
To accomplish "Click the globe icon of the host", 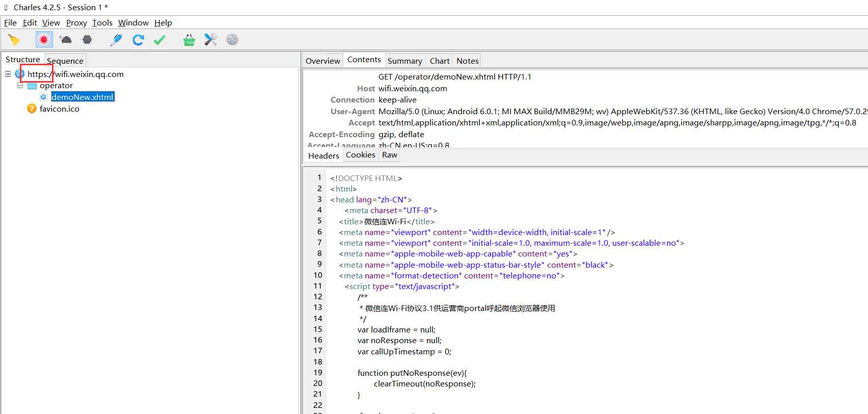I will point(20,74).
